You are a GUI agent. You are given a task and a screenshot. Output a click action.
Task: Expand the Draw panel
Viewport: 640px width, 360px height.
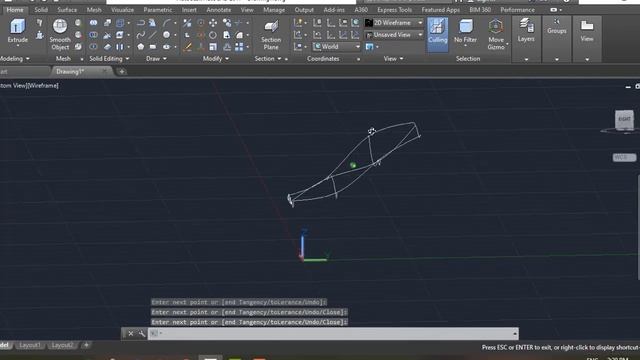(x=156, y=59)
